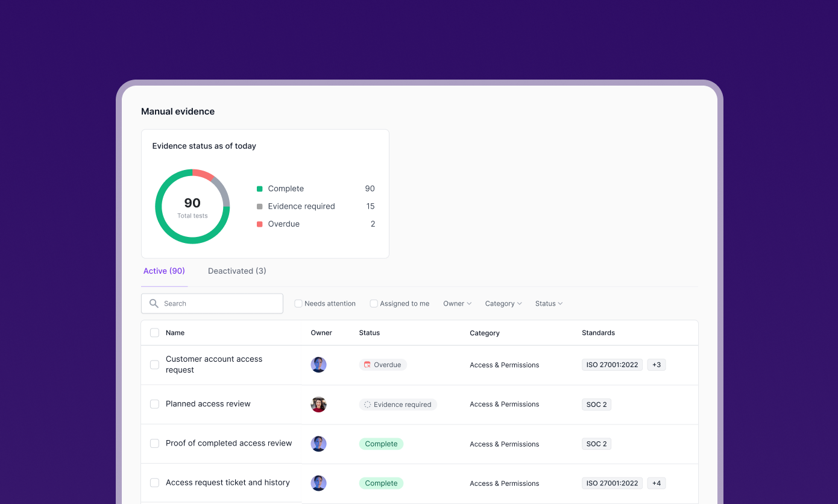Viewport: 838px width, 504px height.
Task: Expand the Category filter dropdown
Action: [503, 303]
